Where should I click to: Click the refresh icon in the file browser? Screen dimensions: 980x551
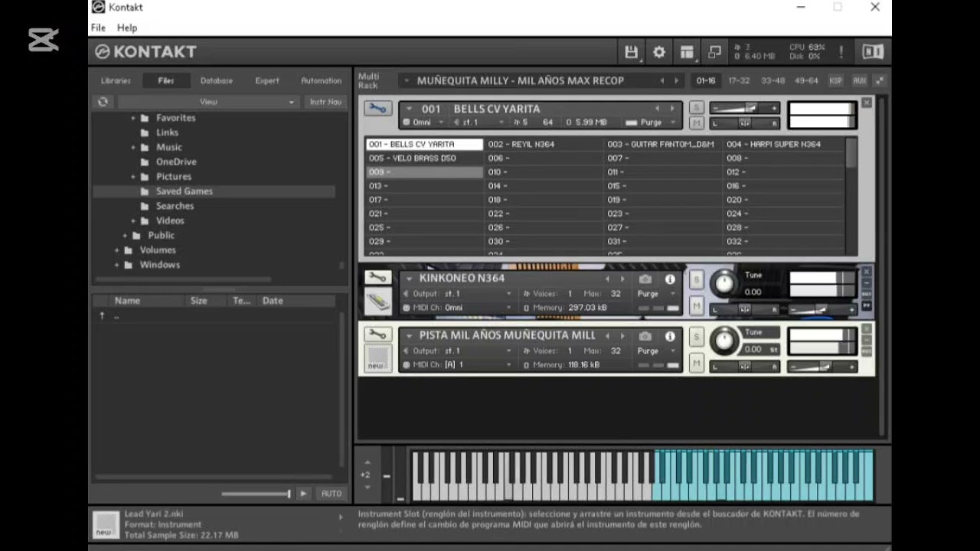[x=103, y=102]
